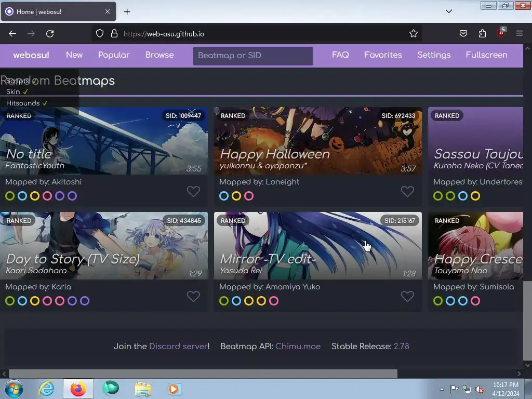532x399 pixels.
Task: Go to the webosu! home logo link
Action: coord(31,55)
